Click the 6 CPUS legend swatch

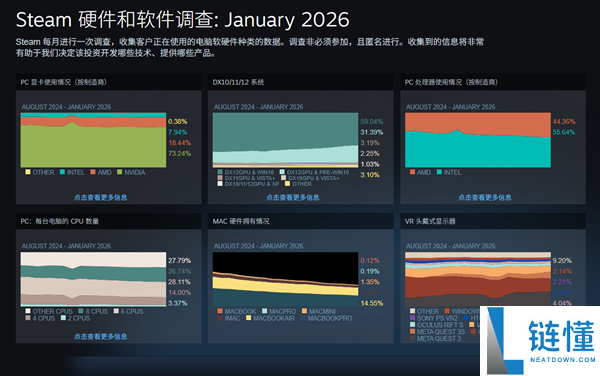[116, 311]
